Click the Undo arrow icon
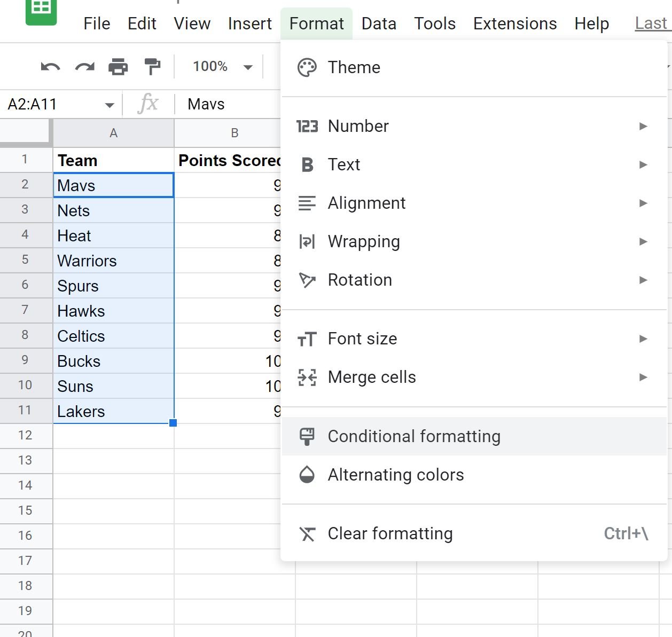 (x=51, y=67)
